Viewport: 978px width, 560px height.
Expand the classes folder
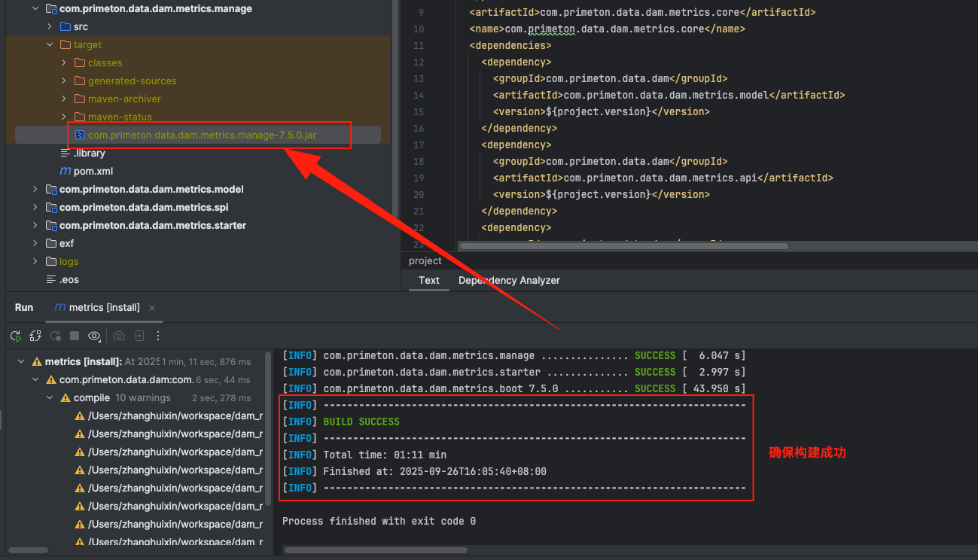click(64, 62)
